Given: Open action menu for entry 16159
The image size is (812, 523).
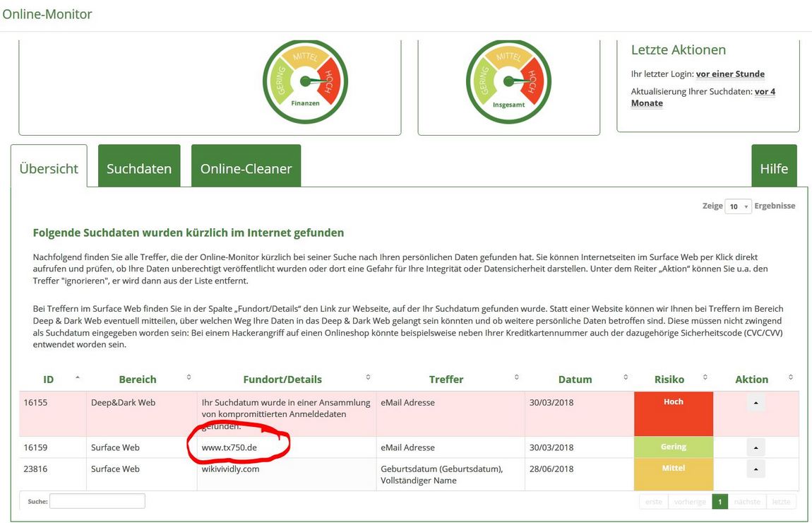Looking at the screenshot, I should coord(756,447).
